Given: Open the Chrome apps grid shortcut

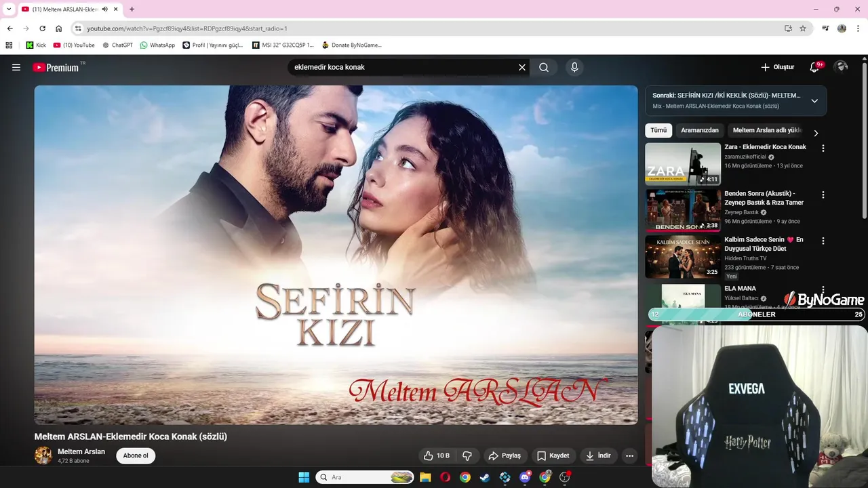Looking at the screenshot, I should tap(9, 45).
